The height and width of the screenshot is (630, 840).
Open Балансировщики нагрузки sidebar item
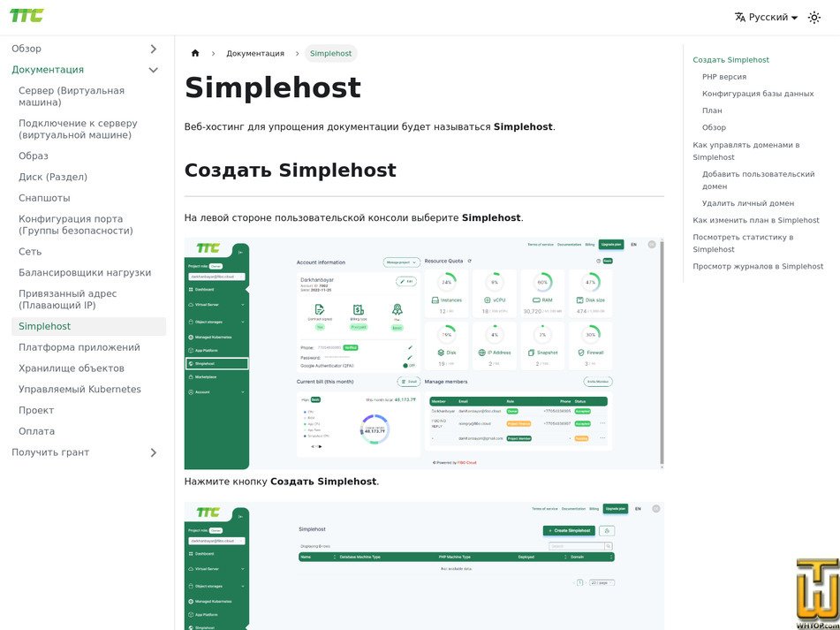(85, 273)
